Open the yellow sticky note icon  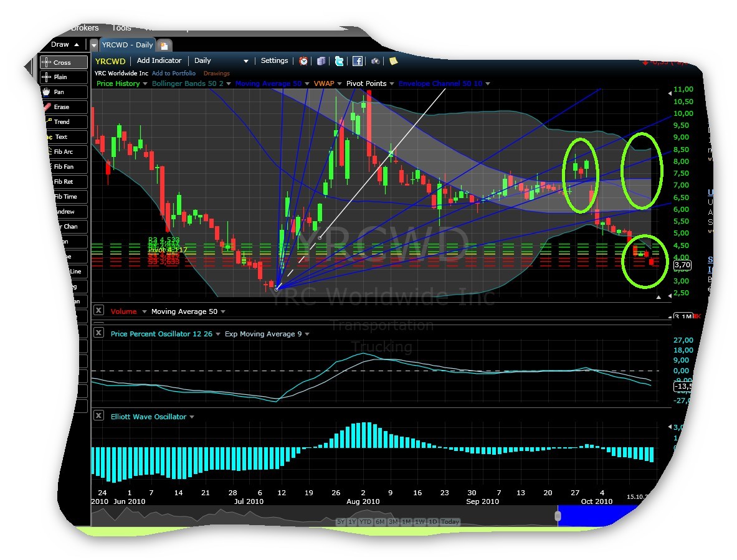click(x=393, y=61)
